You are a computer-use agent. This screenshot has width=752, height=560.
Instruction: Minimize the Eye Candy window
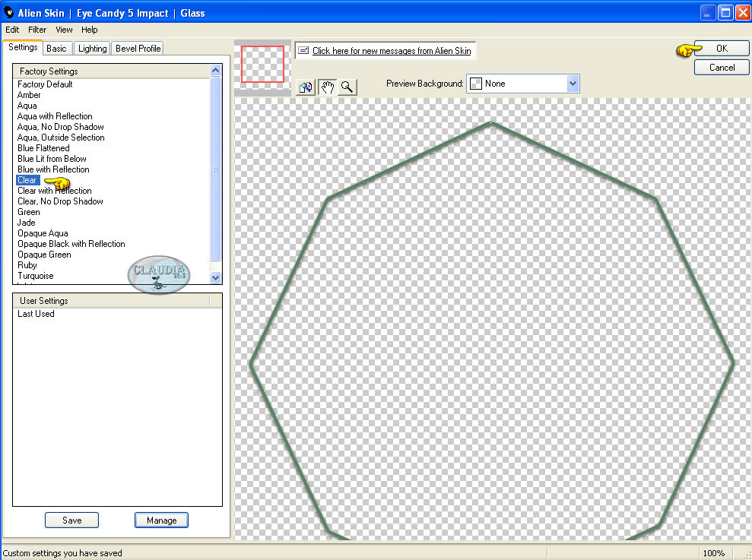click(707, 12)
